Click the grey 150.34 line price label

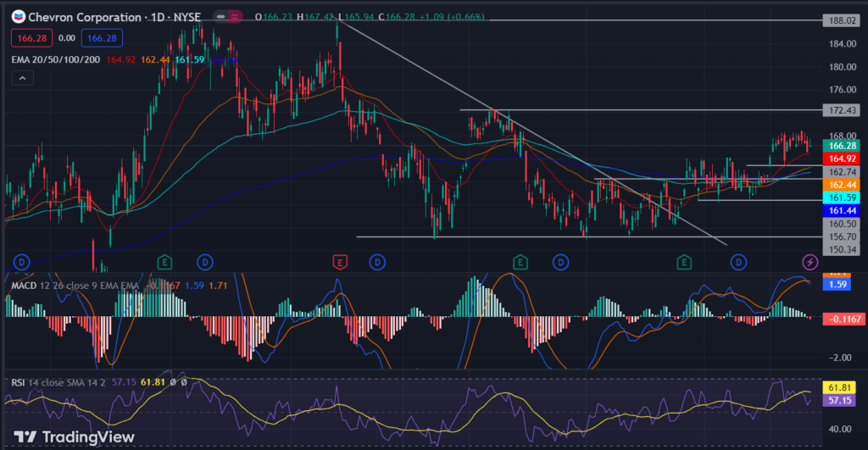(x=842, y=249)
